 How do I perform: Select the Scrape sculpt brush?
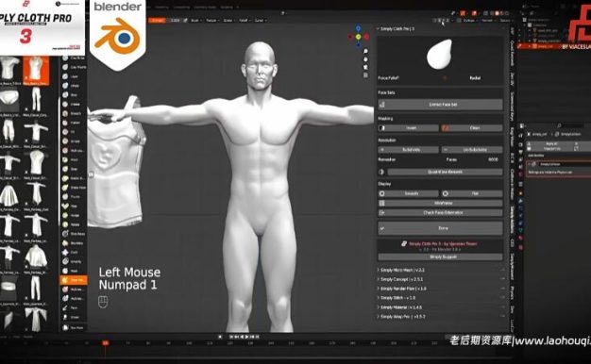point(74,141)
